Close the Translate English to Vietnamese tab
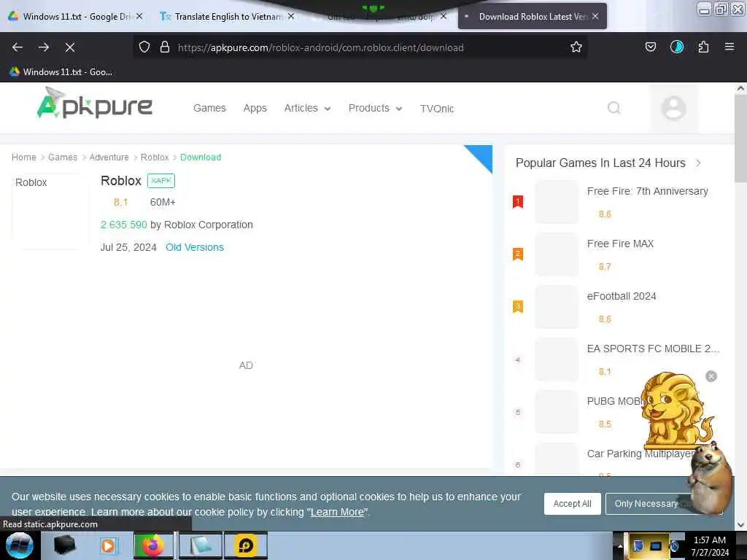Viewport: 747px width, 560px height. pos(291,16)
